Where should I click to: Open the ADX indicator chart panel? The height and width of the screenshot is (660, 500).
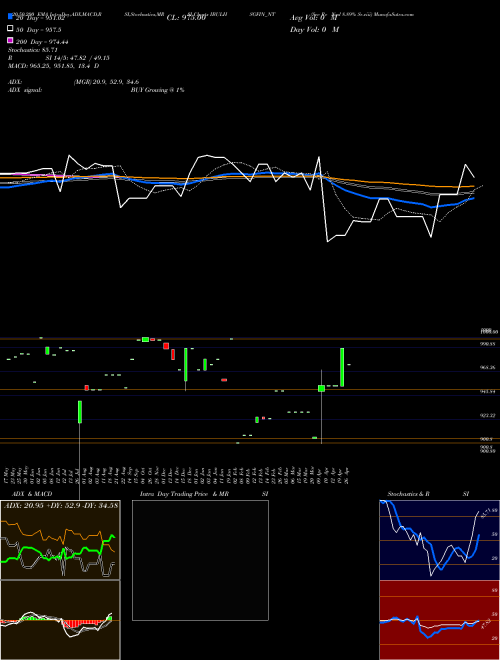60,540
